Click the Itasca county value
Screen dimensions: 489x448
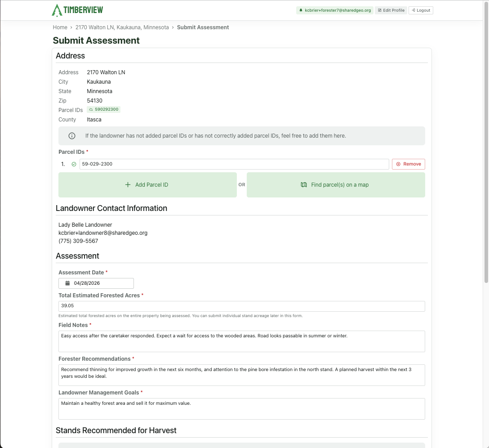pyautogui.click(x=94, y=120)
